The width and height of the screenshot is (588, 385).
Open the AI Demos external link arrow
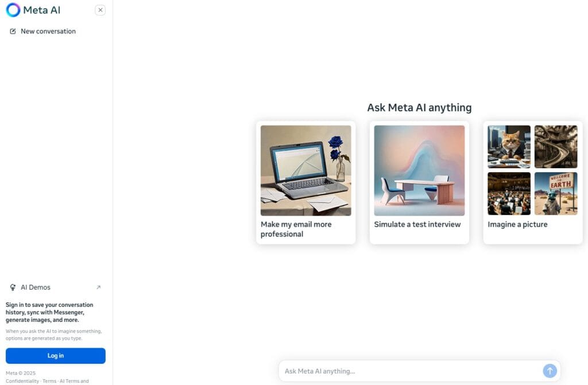click(99, 287)
